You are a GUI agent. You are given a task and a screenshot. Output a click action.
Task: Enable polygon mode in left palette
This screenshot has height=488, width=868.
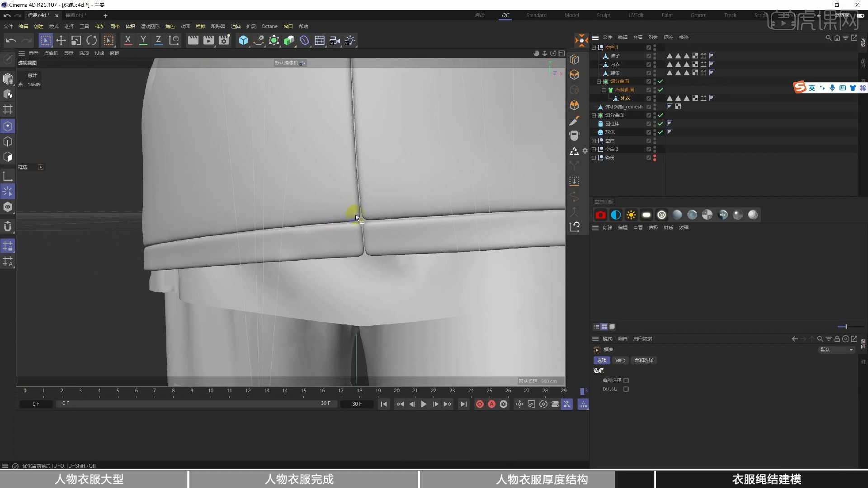tap(8, 157)
